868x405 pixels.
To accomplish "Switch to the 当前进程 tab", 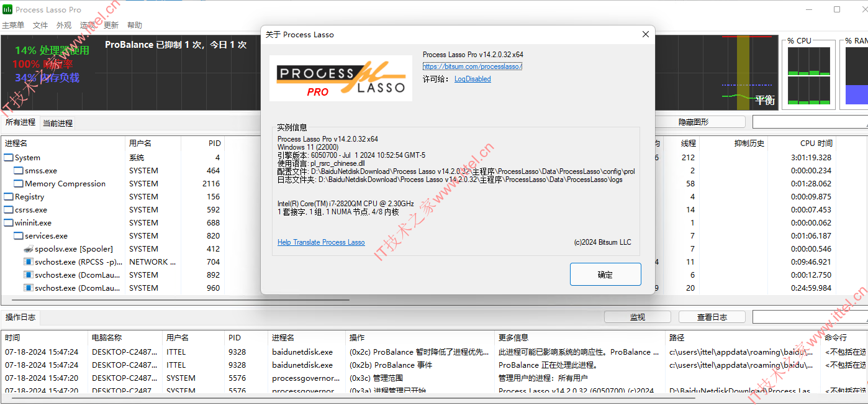I will [x=57, y=122].
